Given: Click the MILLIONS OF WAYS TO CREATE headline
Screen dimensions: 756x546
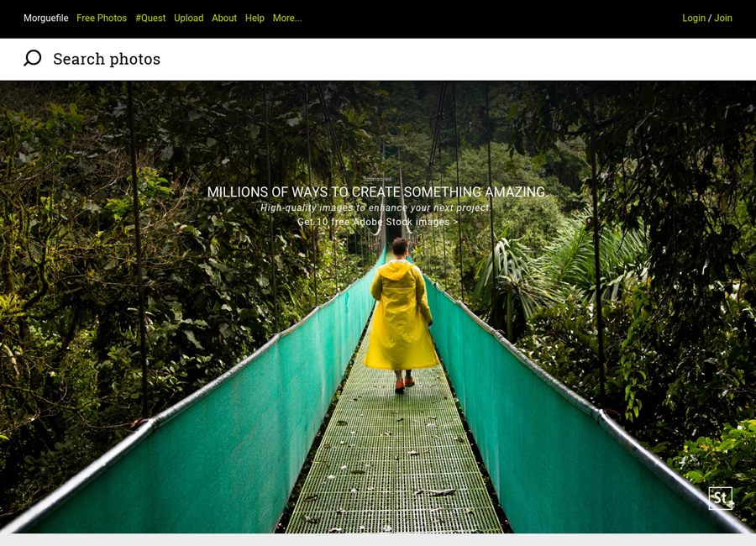Looking at the screenshot, I should 377,192.
